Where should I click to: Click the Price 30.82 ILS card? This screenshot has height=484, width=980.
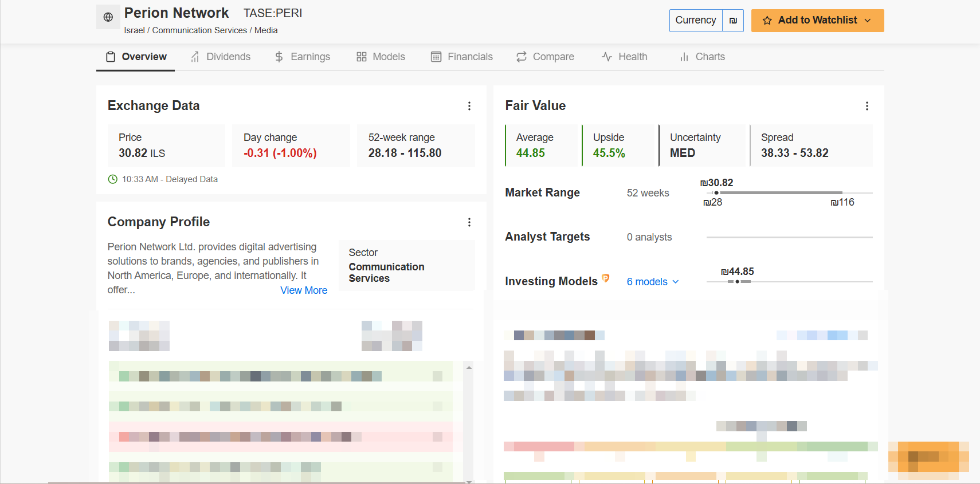pos(166,145)
